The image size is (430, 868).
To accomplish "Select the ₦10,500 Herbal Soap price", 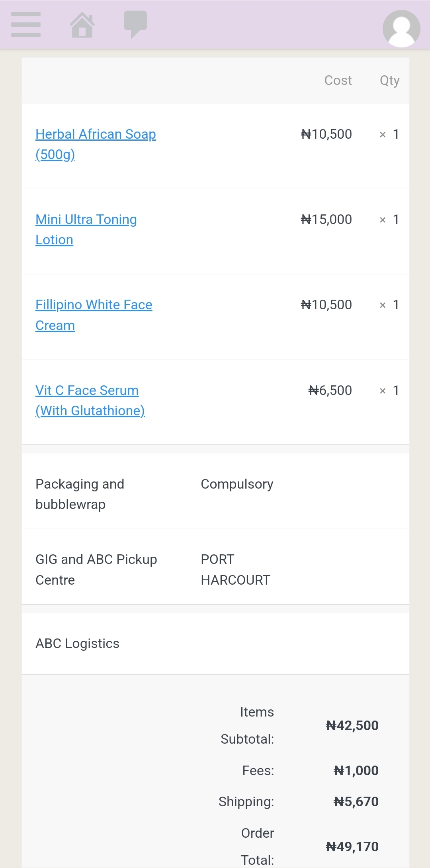I will pos(326,134).
